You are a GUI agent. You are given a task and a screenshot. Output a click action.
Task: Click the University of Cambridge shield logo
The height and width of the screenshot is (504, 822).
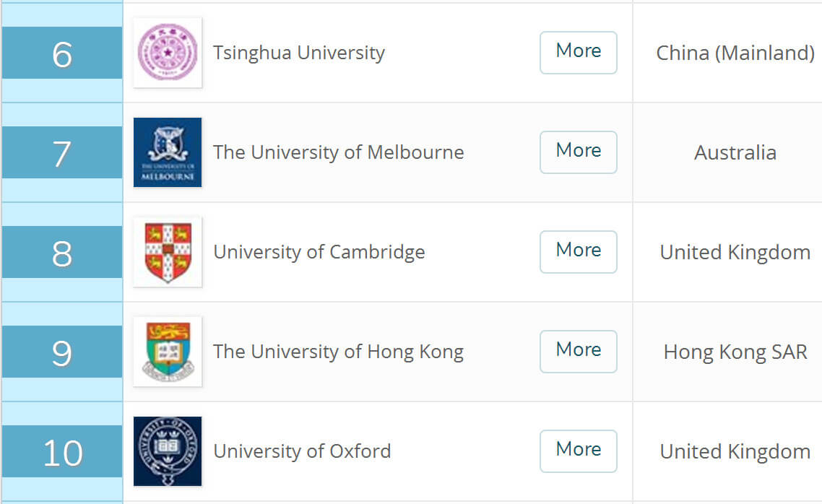[168, 252]
